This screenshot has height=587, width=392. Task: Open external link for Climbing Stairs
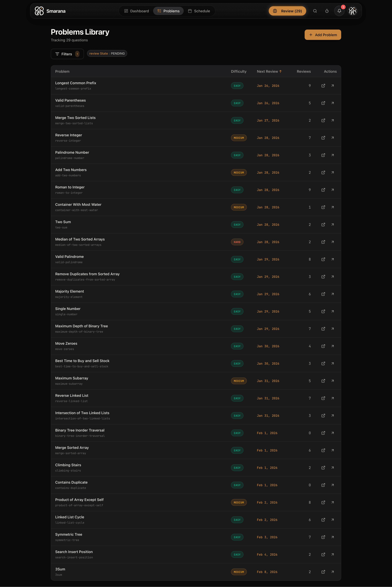coord(323,468)
